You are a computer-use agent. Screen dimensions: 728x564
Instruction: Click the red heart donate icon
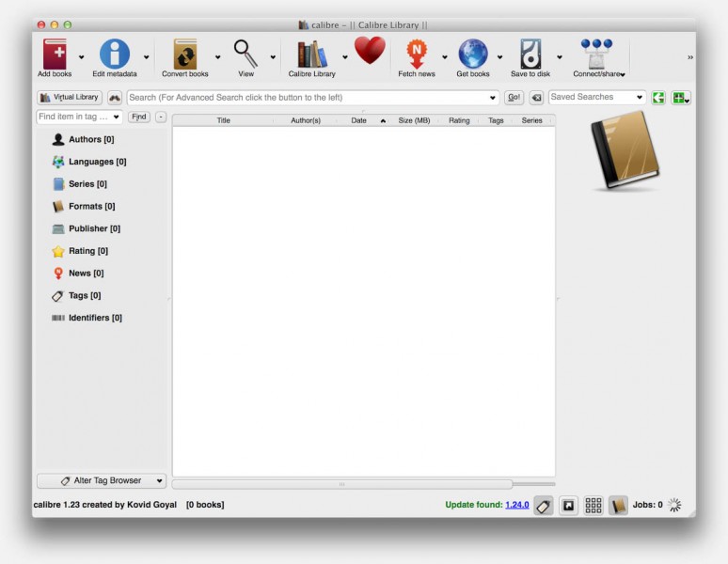(x=370, y=50)
